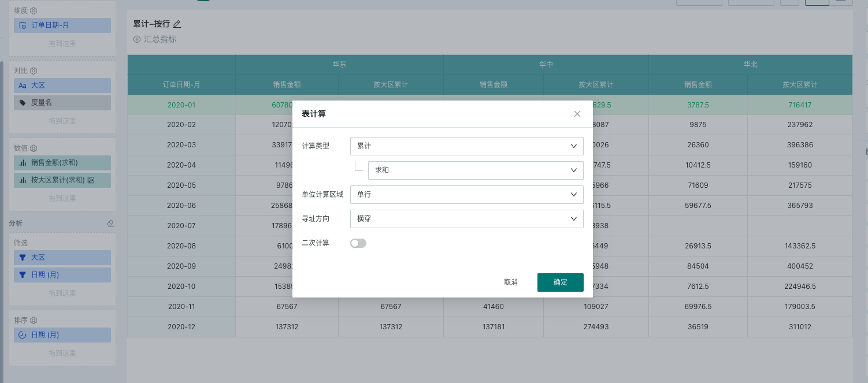Open the 维度 settings gear icon

point(34,11)
